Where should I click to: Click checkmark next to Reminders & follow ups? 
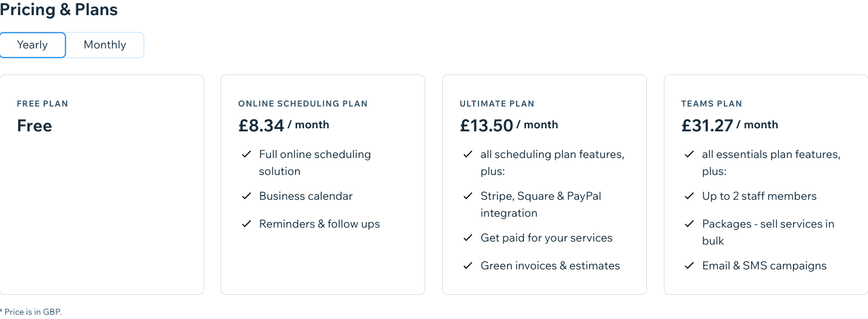pyautogui.click(x=247, y=224)
